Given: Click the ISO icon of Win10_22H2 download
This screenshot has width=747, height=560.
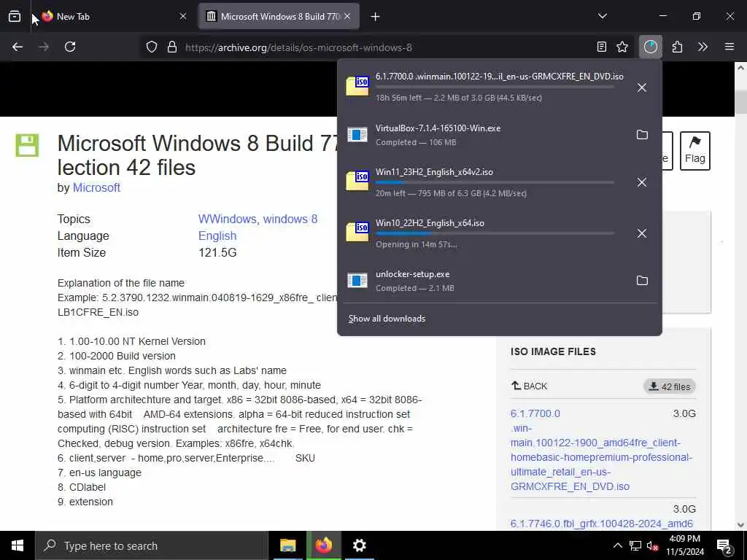Looking at the screenshot, I should [357, 231].
